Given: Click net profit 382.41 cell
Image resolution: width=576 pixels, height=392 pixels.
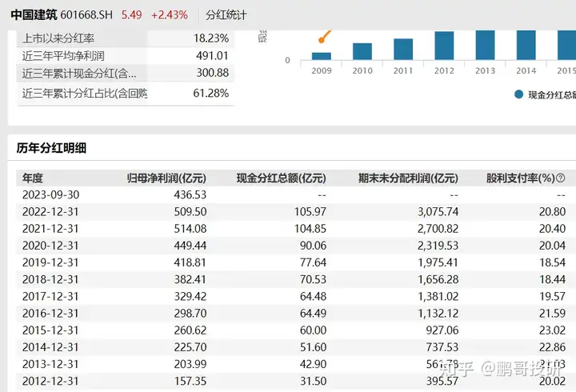Looking at the screenshot, I should [x=190, y=279].
